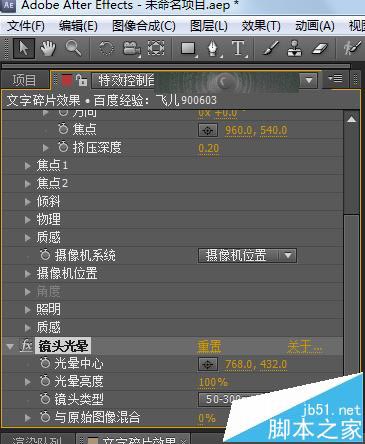
Task: Toggle stopwatch for 摄像机系统 property
Action: [45, 255]
